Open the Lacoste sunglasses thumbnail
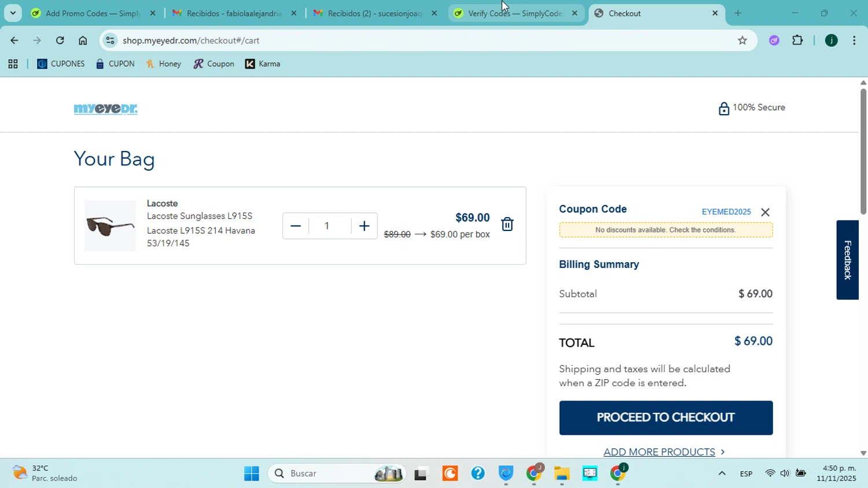 coord(110,226)
